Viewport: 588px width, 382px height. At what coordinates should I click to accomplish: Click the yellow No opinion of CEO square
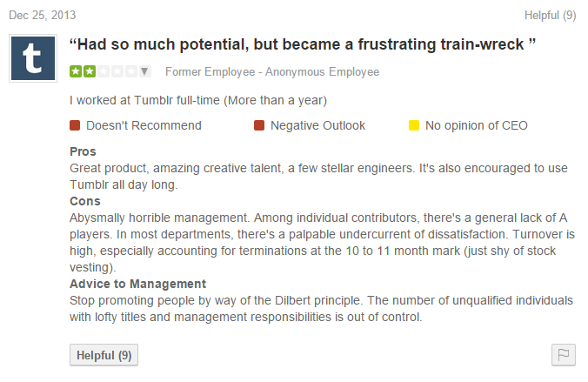(x=414, y=125)
